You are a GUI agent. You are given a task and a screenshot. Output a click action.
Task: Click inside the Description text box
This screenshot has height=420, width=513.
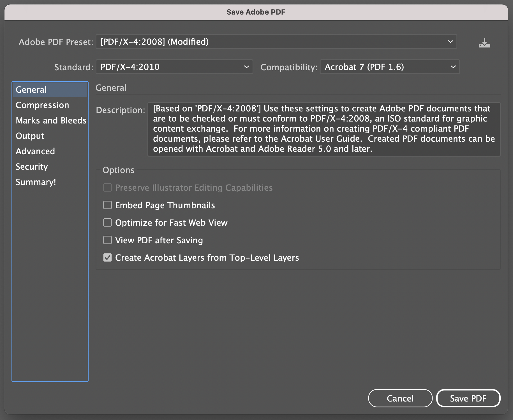(x=324, y=129)
